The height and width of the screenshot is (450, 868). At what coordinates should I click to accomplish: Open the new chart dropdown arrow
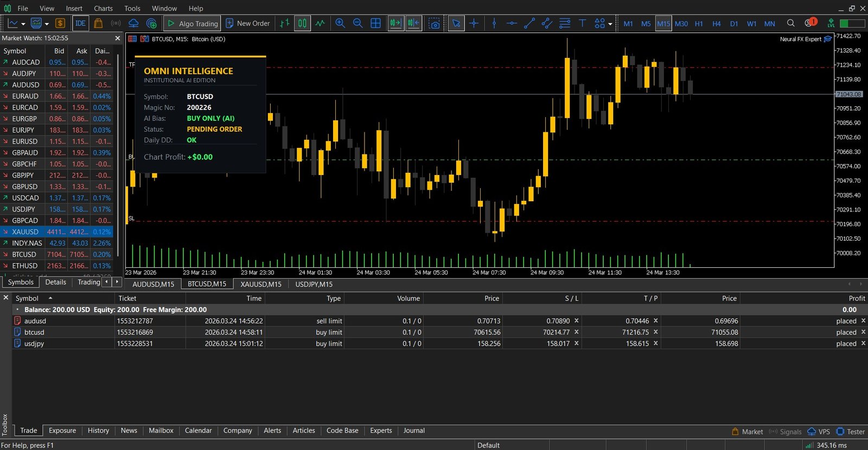(23, 24)
